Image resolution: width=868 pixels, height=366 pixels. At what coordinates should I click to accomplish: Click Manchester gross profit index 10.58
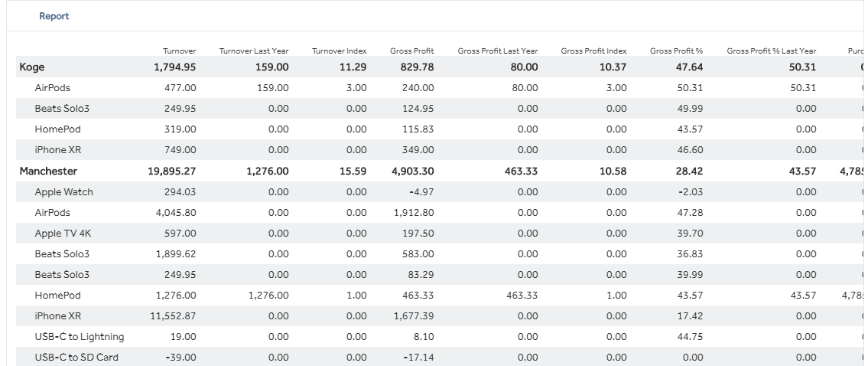(613, 171)
